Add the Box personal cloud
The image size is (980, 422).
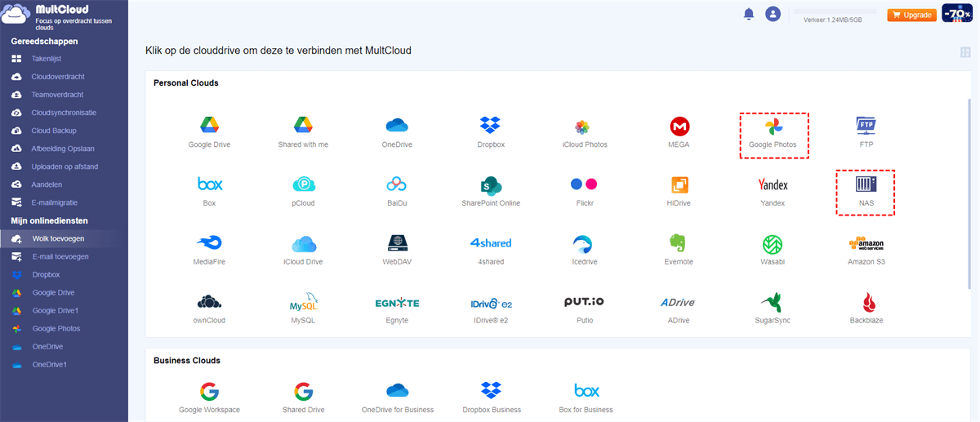pyautogui.click(x=209, y=184)
